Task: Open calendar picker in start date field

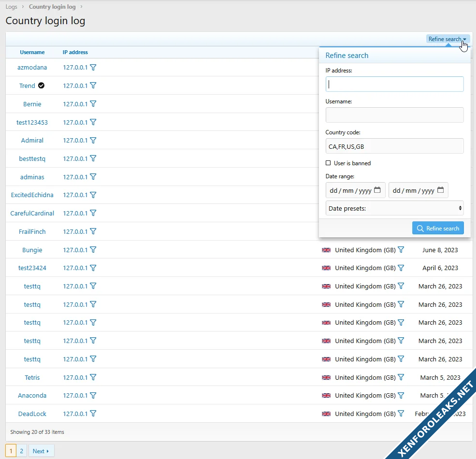Action: tap(377, 190)
